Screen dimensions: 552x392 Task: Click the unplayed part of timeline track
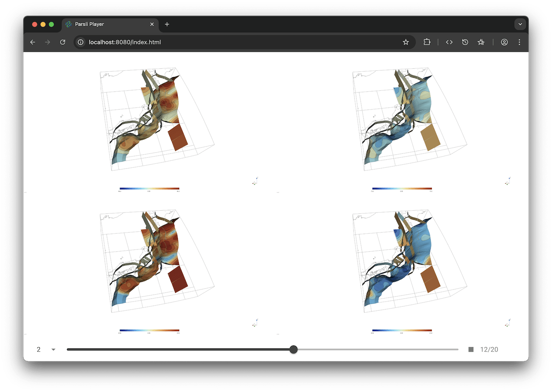378,349
